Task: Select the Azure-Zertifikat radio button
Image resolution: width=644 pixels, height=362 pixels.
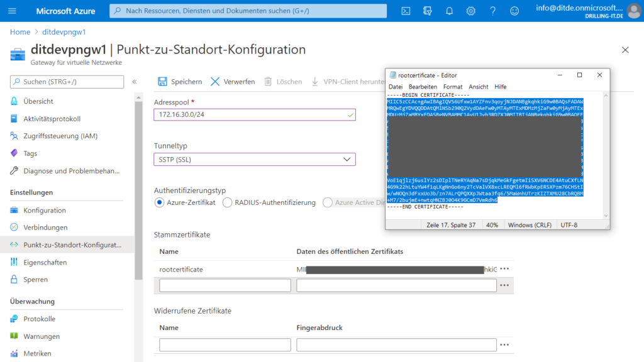Action: tap(159, 202)
